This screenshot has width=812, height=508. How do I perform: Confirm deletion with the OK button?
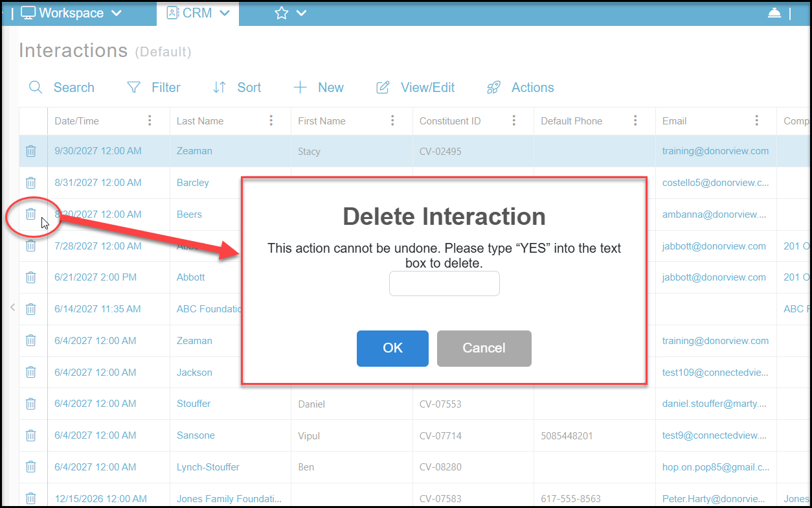pos(392,349)
